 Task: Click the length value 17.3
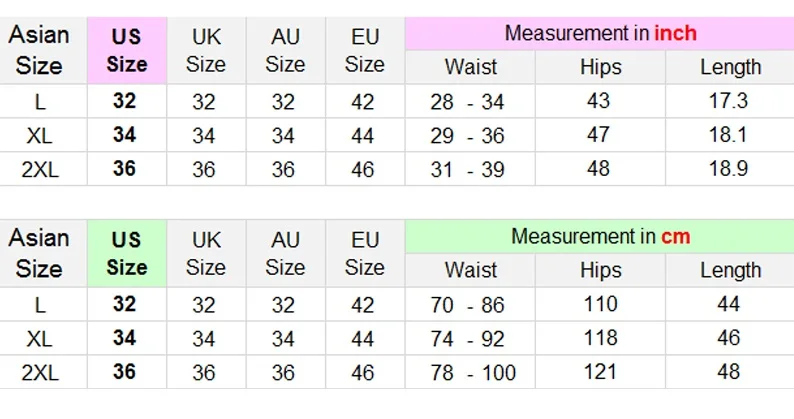(729, 102)
